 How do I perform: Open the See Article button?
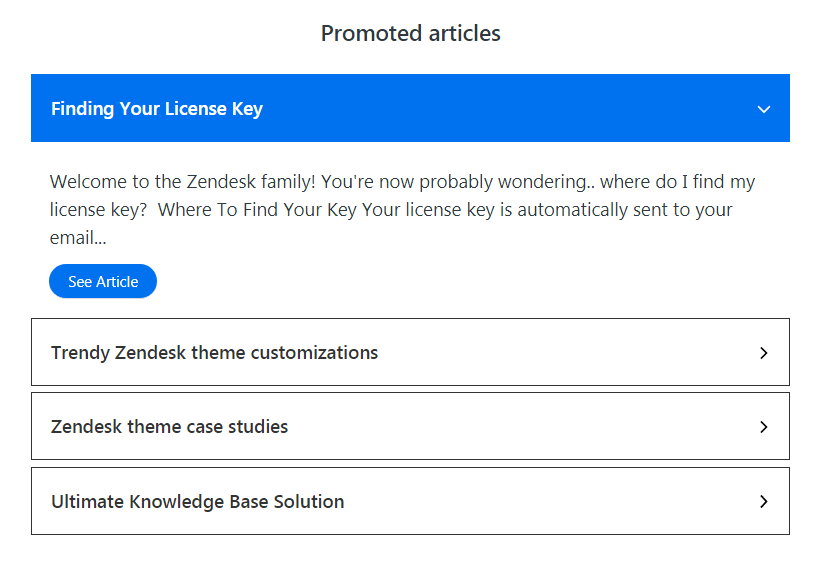pos(103,281)
